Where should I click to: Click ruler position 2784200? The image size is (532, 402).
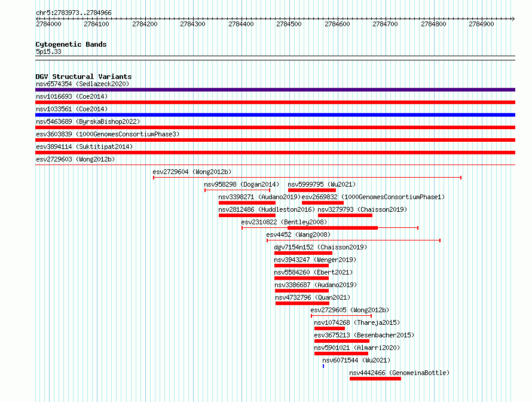(145, 24)
